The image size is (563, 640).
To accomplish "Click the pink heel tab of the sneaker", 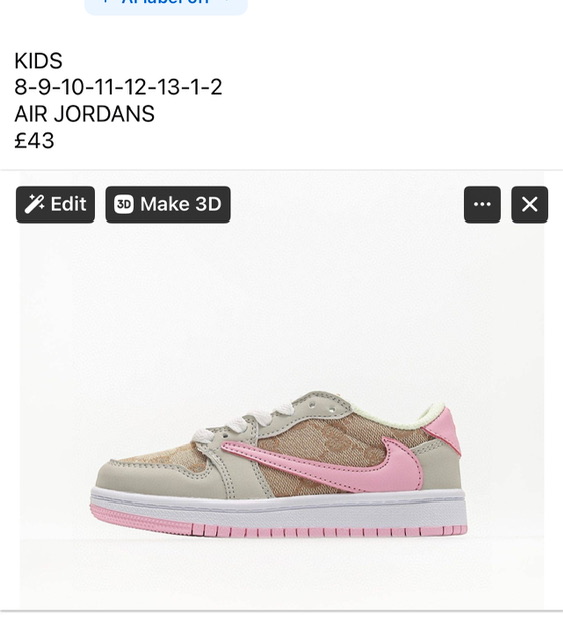I will click(444, 430).
